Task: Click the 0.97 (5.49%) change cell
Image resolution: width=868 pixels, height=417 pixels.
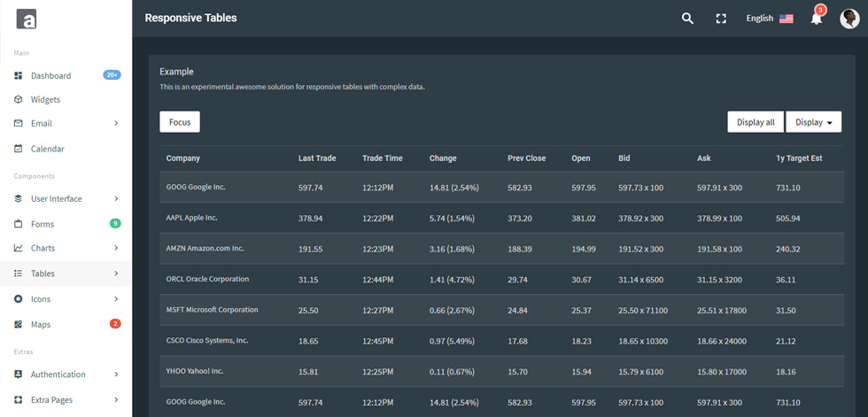Action: [x=452, y=341]
